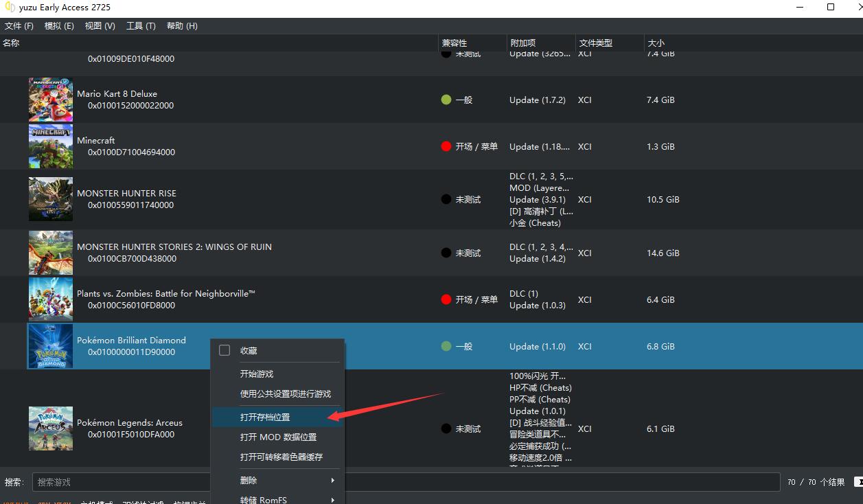The height and width of the screenshot is (504, 863).
Task: Select the Pokémon Legends: Arceus cover icon
Action: pos(51,428)
